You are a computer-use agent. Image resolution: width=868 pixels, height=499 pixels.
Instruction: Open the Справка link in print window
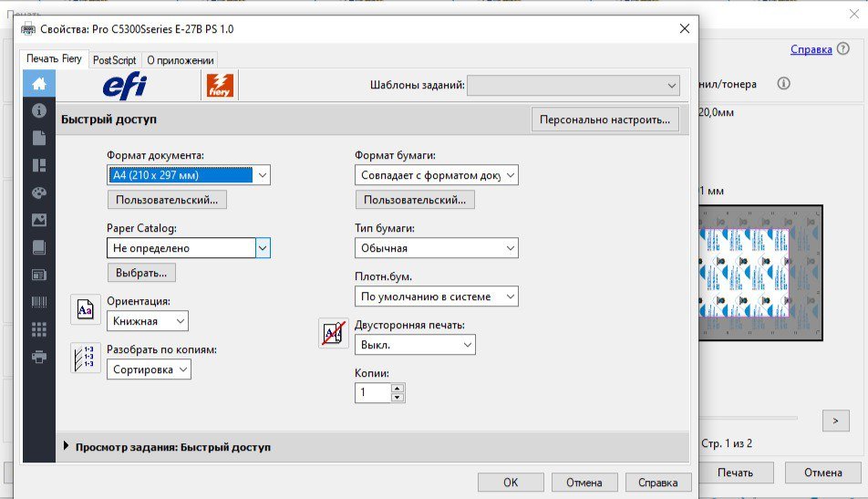click(811, 49)
